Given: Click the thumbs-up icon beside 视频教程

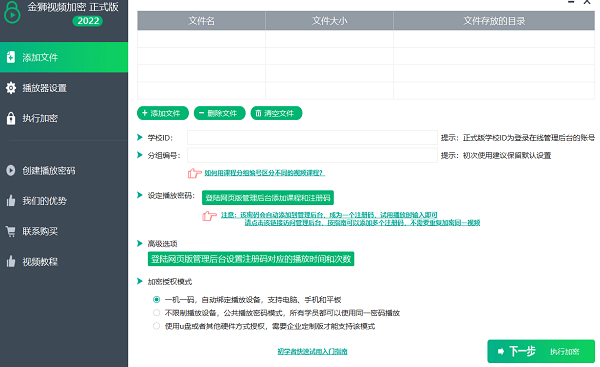Looking at the screenshot, I should [11, 261].
